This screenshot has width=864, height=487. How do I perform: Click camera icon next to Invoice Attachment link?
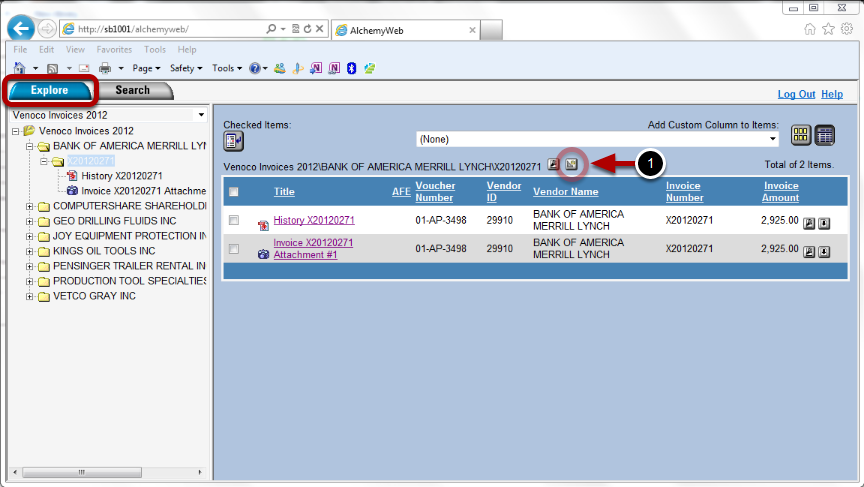[263, 254]
